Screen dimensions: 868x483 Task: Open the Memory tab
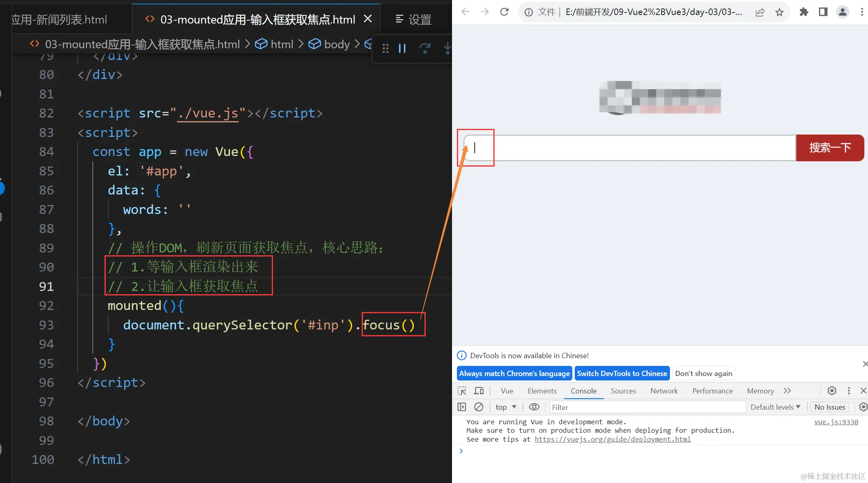(760, 391)
